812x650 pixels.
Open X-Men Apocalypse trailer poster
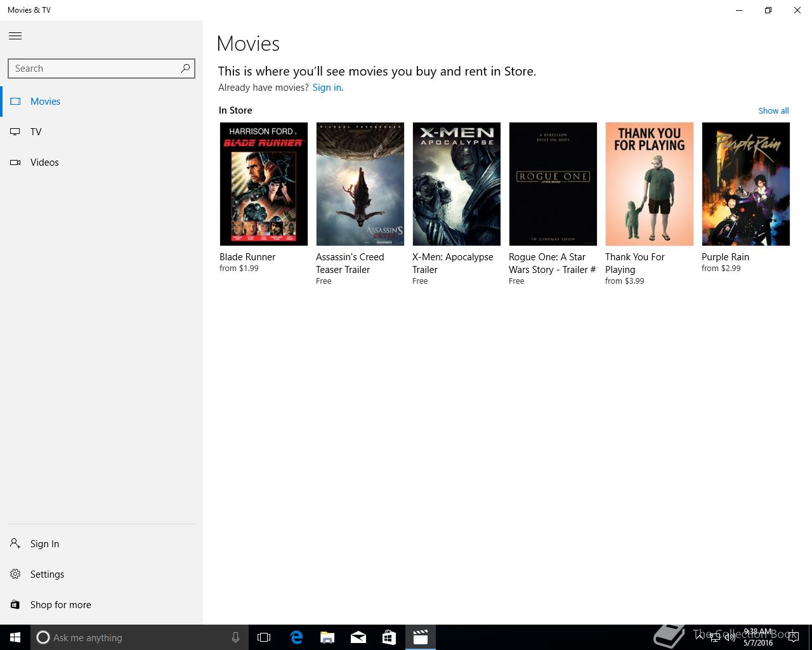click(457, 184)
